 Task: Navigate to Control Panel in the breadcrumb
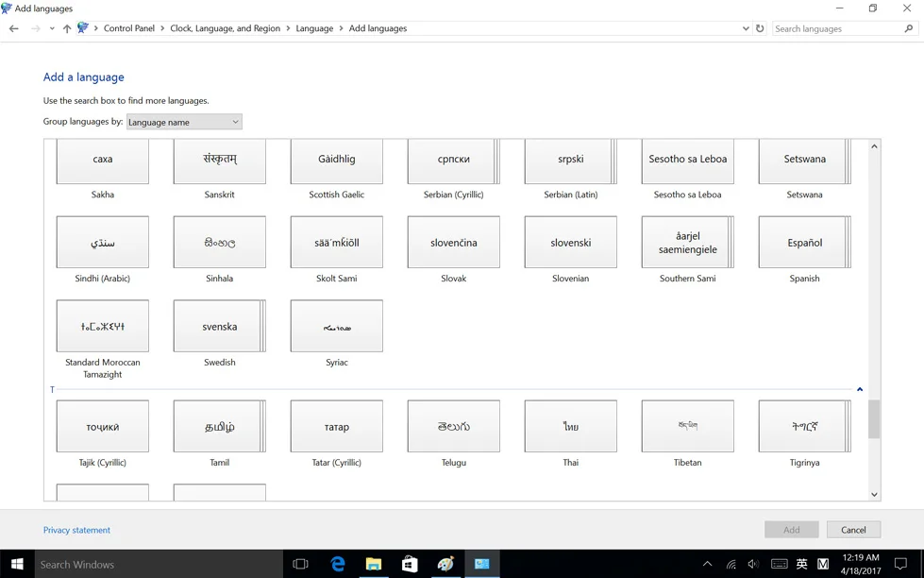[129, 28]
